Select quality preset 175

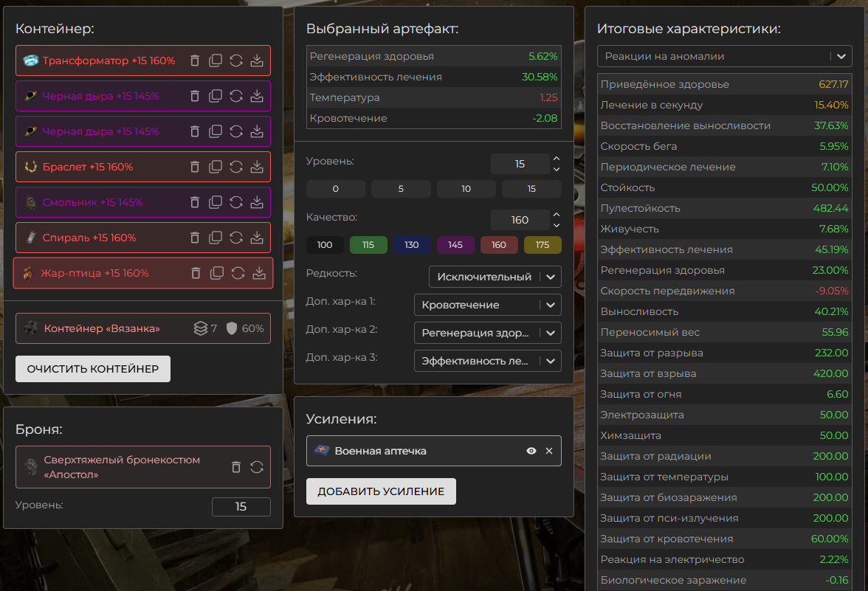(x=542, y=245)
